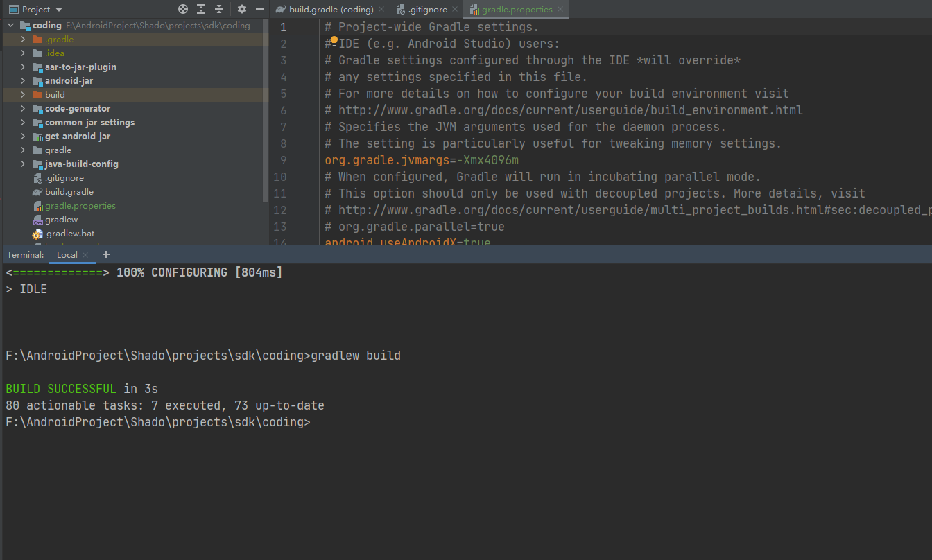Open Project panel settings via gear icon
The height and width of the screenshot is (560, 932).
(241, 9)
